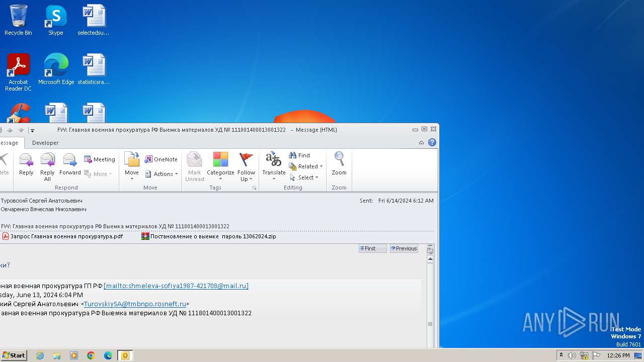
Task: Collapse the ribbon with the chevron
Action: click(421, 143)
